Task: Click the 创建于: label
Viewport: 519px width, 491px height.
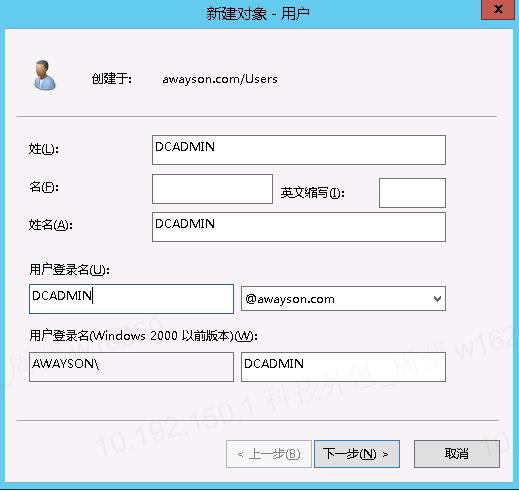Action: 112,79
